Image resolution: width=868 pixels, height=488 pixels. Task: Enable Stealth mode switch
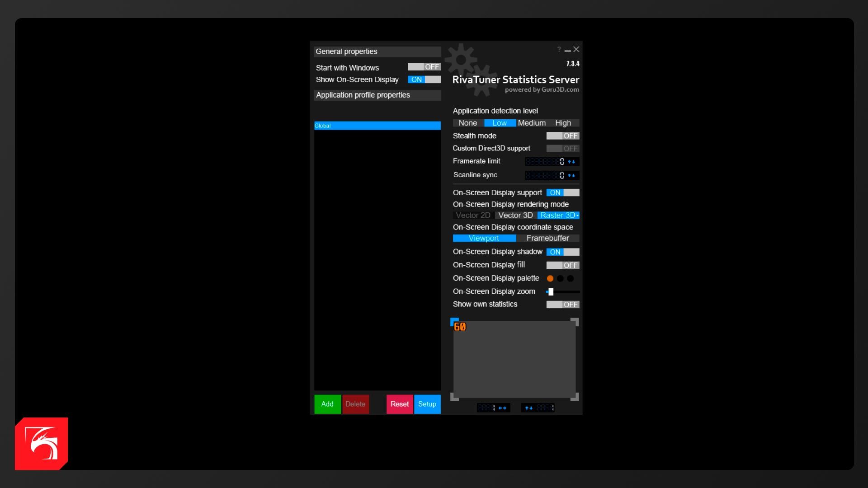click(x=562, y=136)
